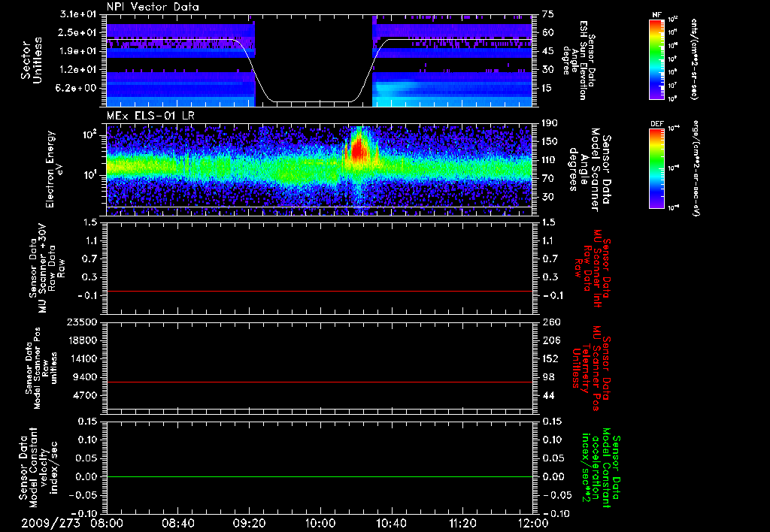
Task: Click the red MU Scanner raw data line
Action: (320, 291)
